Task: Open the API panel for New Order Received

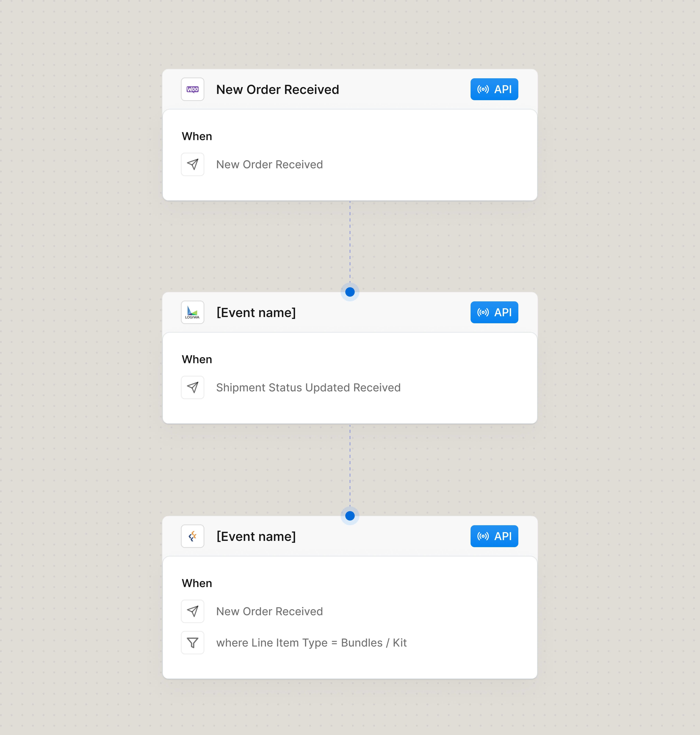Action: [494, 89]
